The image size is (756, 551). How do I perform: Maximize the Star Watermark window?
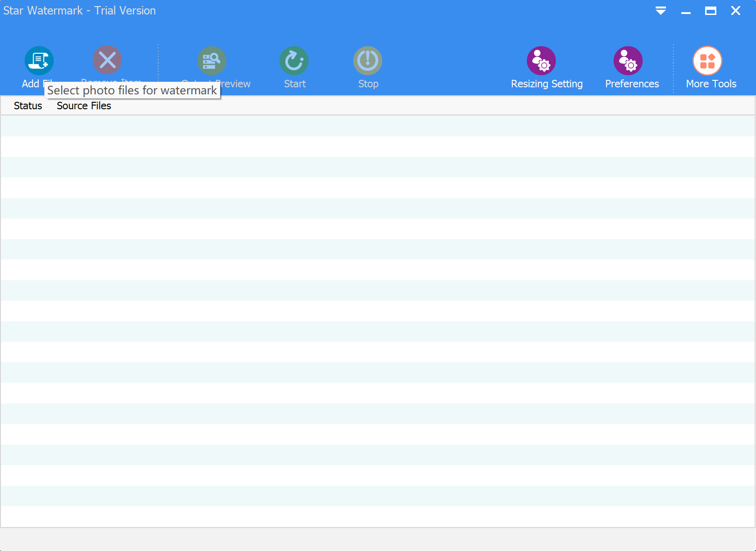(x=711, y=10)
